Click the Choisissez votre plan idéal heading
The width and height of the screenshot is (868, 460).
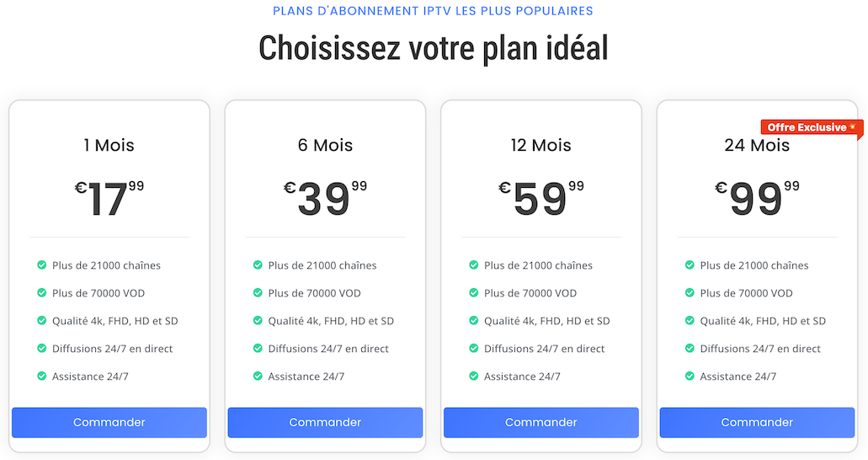[434, 48]
